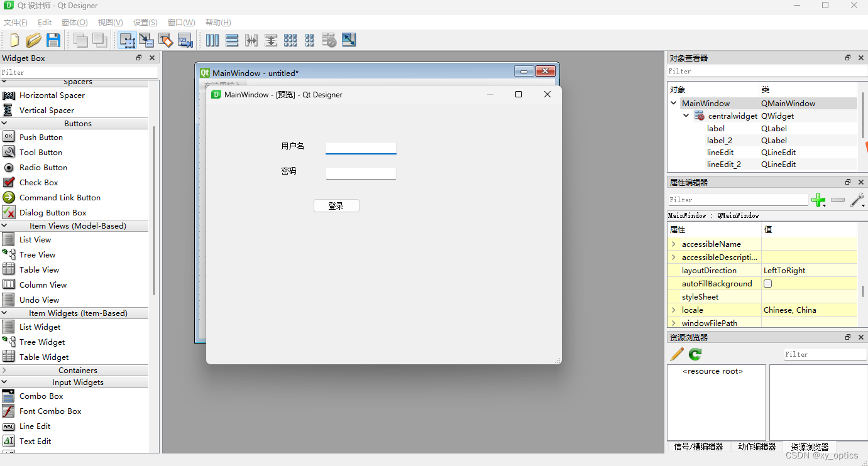Click the 用户名 input field
This screenshot has height=466, width=868.
(361, 148)
